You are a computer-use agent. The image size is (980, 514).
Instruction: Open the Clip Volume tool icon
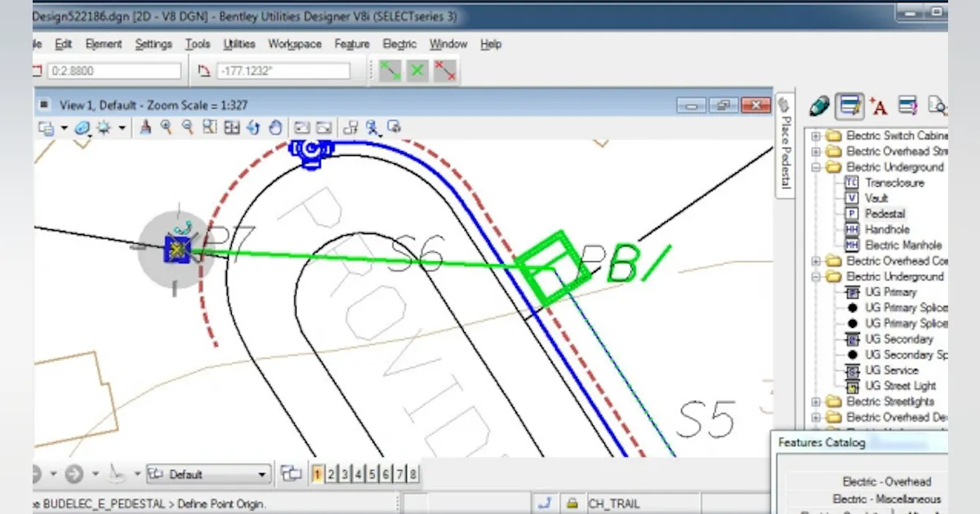[372, 127]
